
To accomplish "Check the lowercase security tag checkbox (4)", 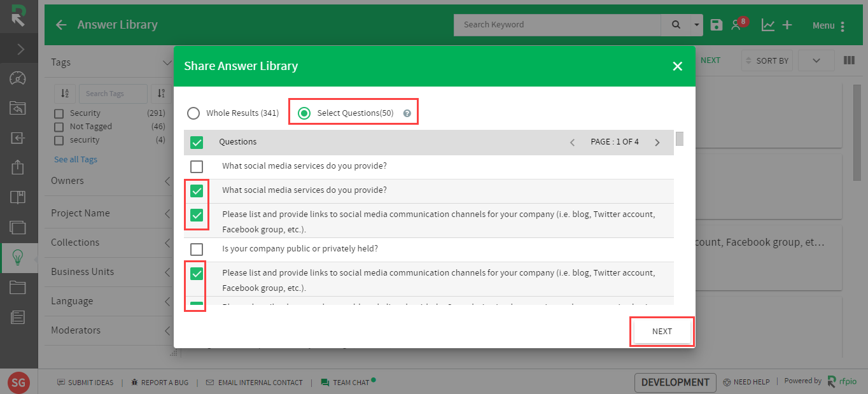I will click(x=59, y=140).
